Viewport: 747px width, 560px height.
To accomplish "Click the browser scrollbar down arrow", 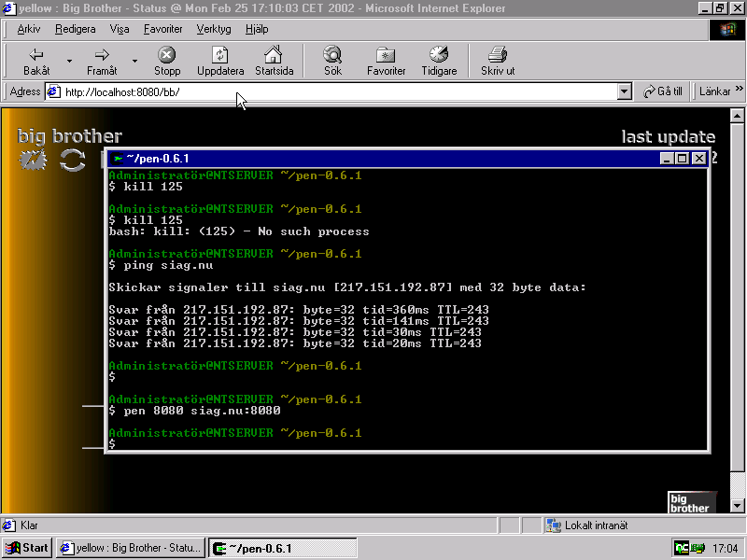I will tap(737, 506).
